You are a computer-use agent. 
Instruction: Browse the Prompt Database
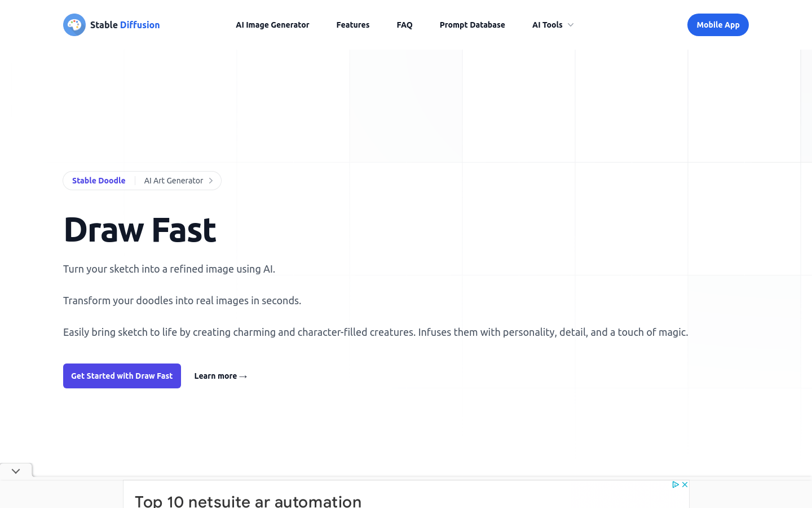point(473,25)
